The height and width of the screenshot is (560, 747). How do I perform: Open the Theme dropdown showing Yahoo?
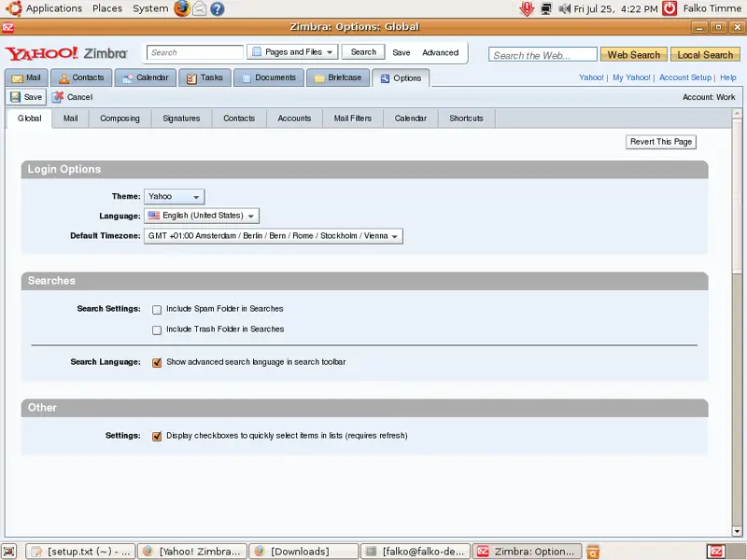174,196
